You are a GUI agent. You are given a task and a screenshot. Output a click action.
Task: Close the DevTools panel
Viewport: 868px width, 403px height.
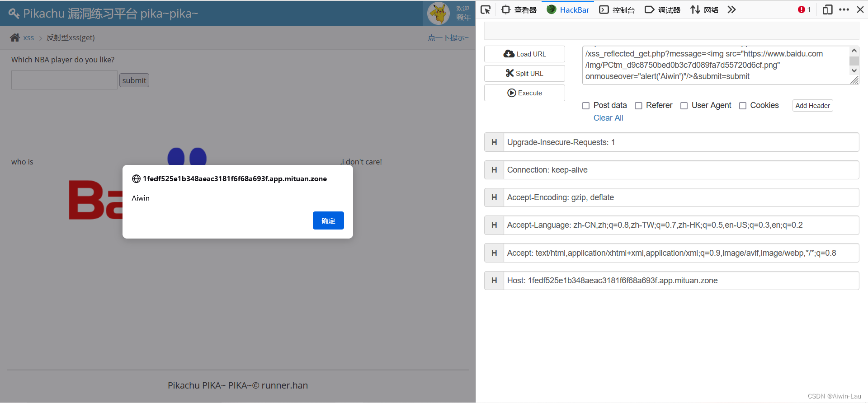[x=860, y=9]
